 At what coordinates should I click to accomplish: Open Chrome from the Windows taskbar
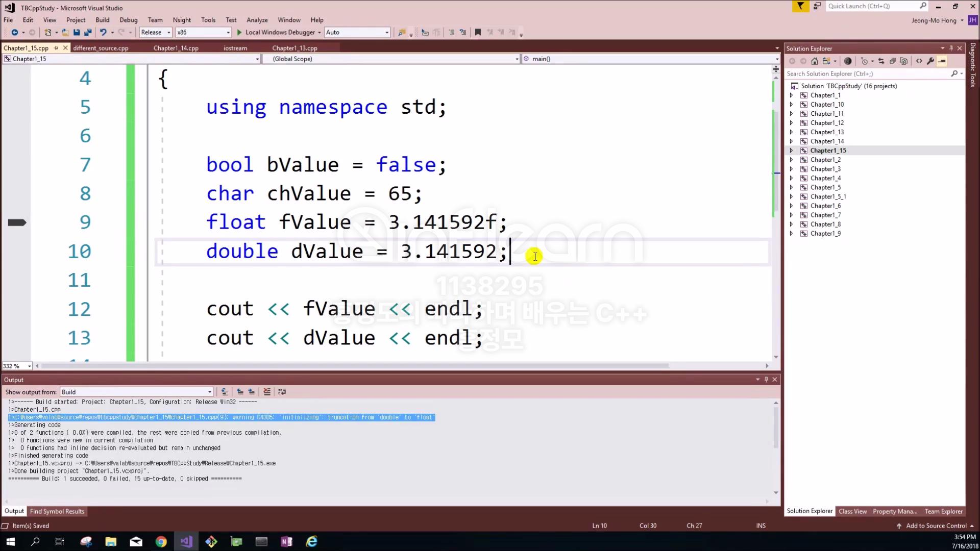point(161,541)
